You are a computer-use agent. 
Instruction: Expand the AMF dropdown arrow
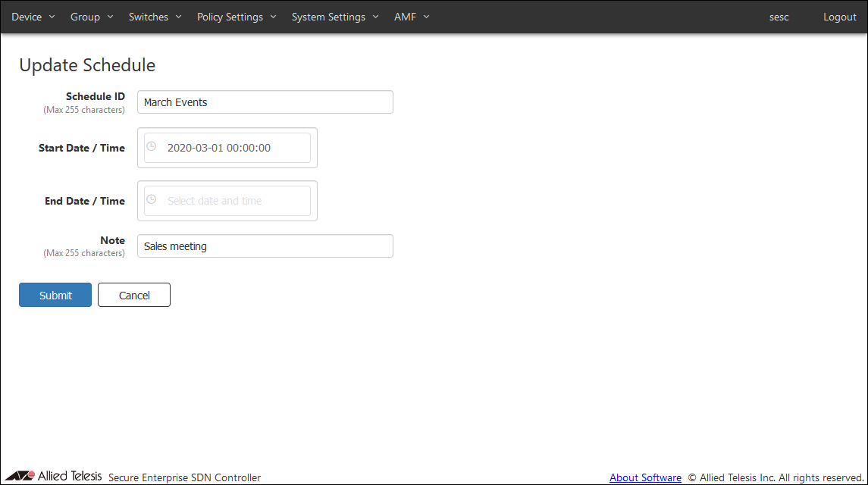(x=426, y=17)
